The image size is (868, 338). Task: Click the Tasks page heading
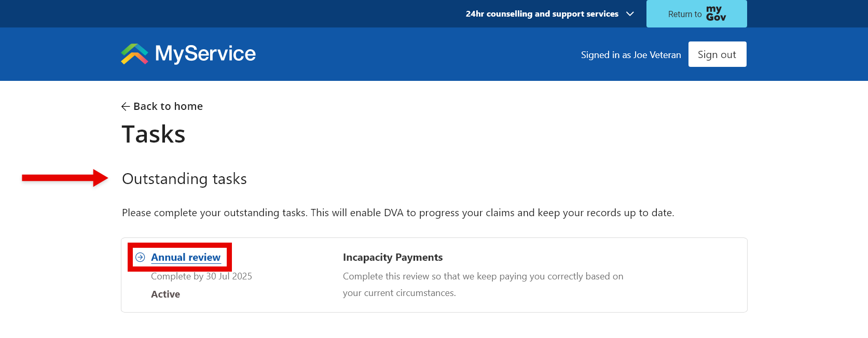coord(154,134)
